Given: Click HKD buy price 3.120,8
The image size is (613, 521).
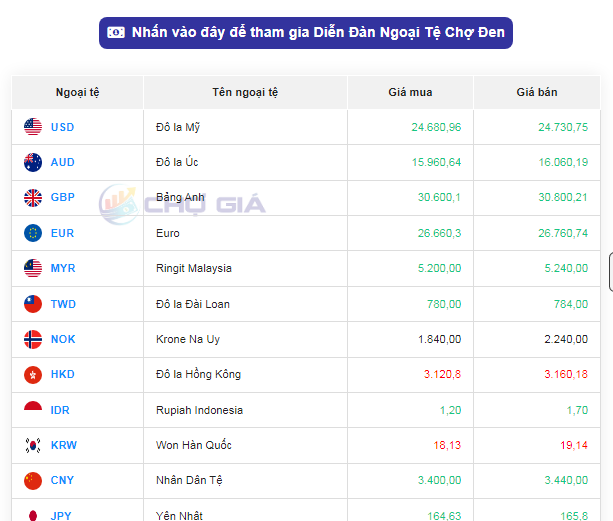Looking at the screenshot, I should coord(443,374).
